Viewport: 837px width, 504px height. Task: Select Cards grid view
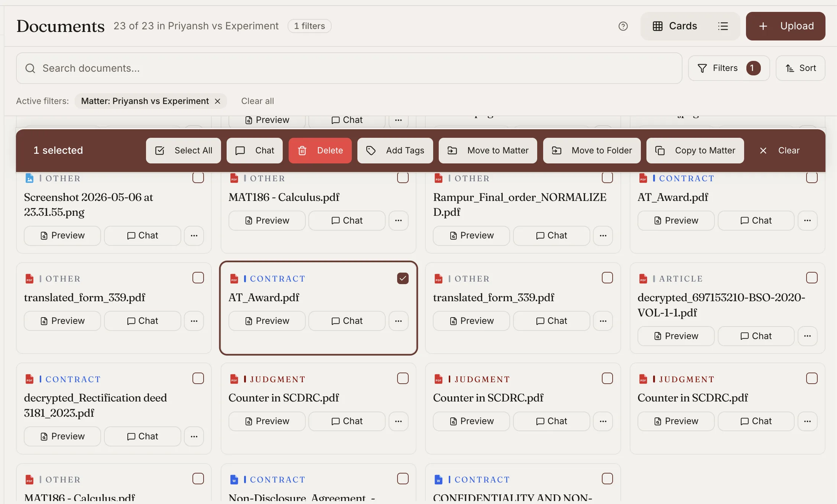[675, 26]
